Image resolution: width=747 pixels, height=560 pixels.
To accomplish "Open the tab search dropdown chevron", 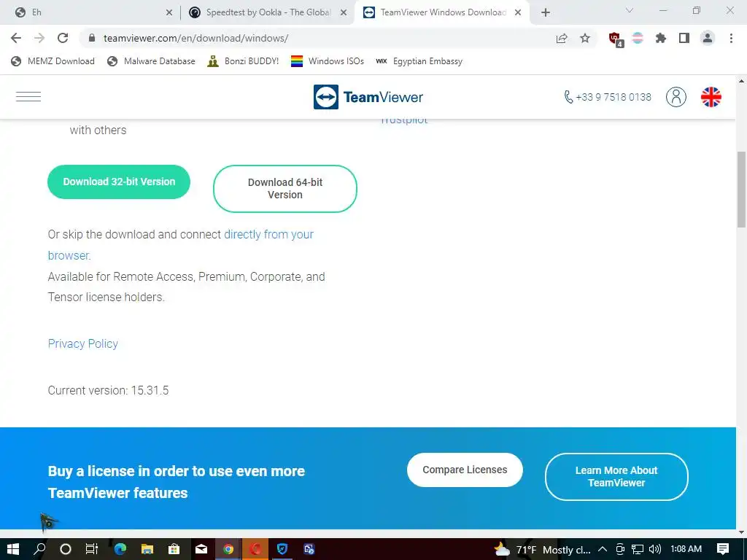I will coord(630,10).
